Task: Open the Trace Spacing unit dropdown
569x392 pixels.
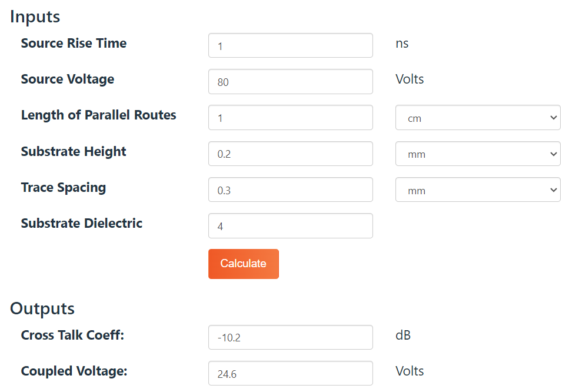Action: 477,190
